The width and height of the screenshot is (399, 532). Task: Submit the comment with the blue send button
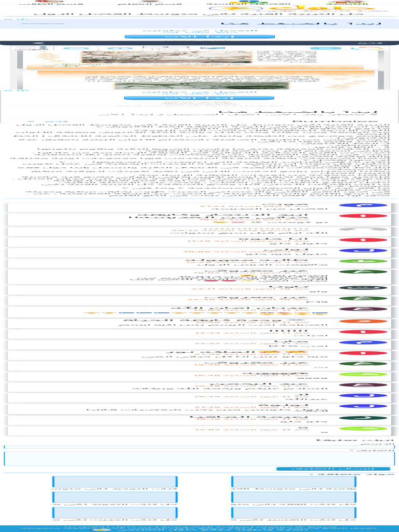[x=333, y=469]
